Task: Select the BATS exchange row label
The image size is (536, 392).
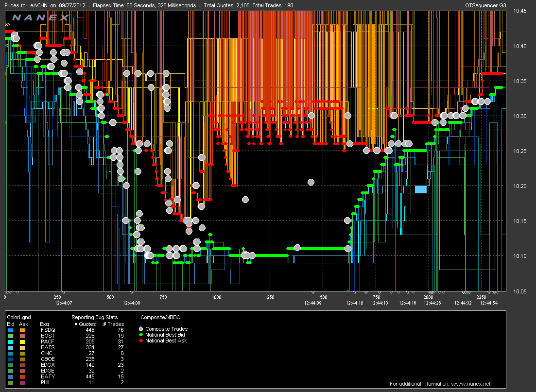Action: coord(47,347)
